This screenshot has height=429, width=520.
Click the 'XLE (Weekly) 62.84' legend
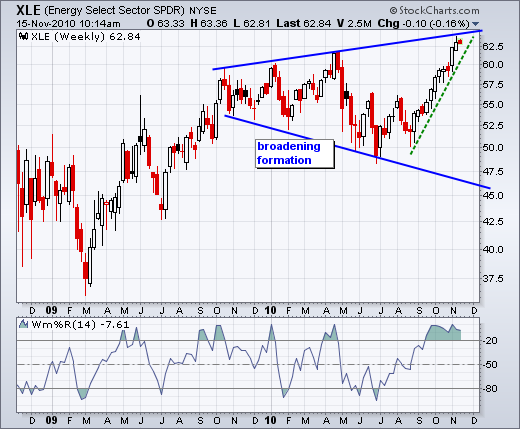pyautogui.click(x=86, y=36)
